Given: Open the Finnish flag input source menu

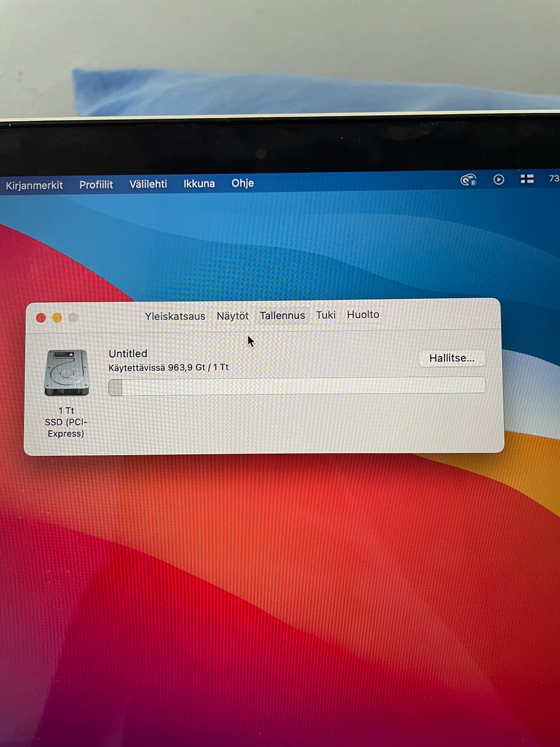Looking at the screenshot, I should coord(527,179).
